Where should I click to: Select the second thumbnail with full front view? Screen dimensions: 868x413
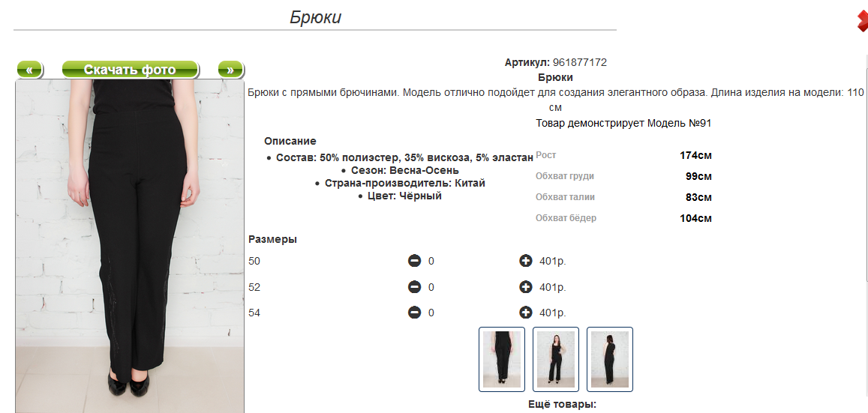pos(556,359)
